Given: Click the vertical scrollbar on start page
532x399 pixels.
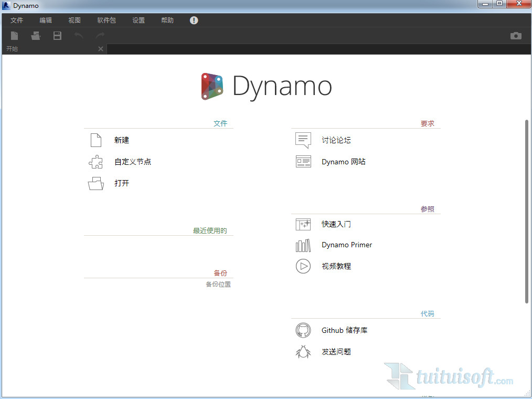Looking at the screenshot, I should click(x=527, y=210).
